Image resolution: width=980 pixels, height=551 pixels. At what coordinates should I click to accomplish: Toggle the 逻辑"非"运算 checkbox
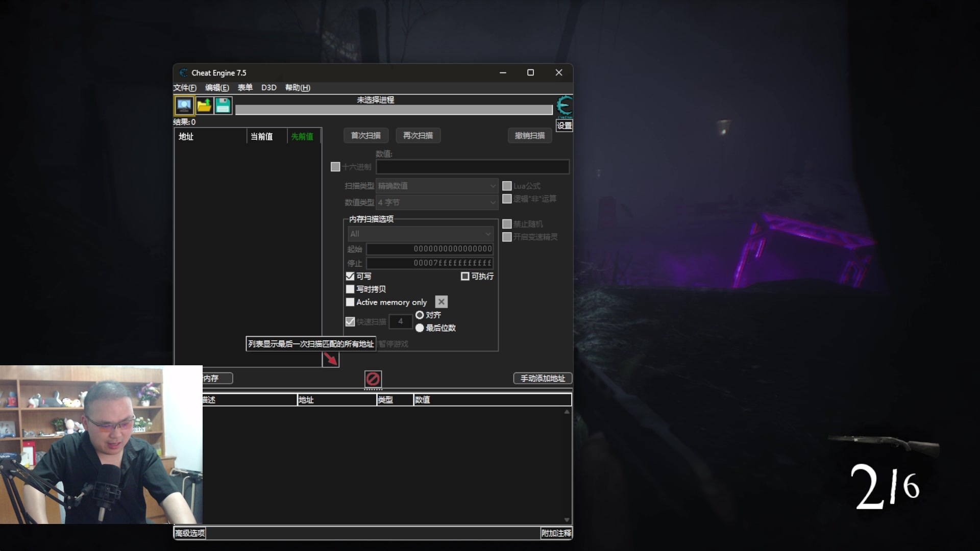(507, 199)
